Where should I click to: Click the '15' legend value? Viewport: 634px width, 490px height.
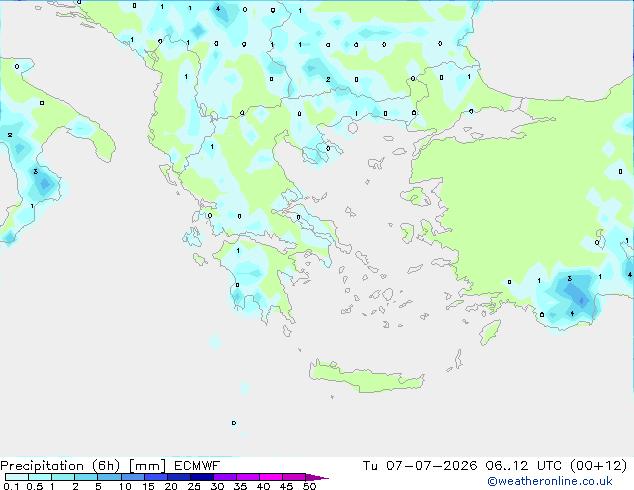[148, 486]
